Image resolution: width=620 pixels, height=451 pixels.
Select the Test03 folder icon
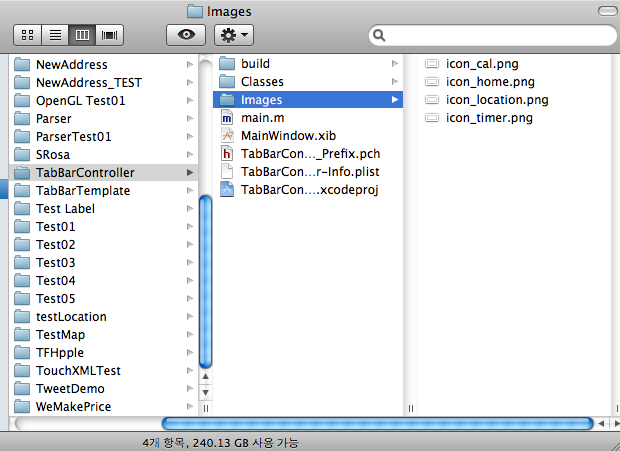tap(22, 262)
